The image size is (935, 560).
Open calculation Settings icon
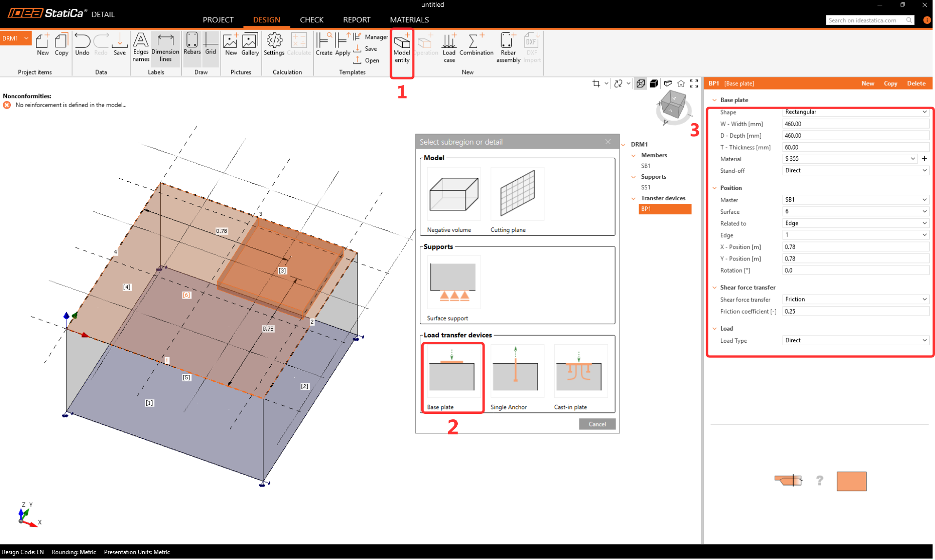274,44
